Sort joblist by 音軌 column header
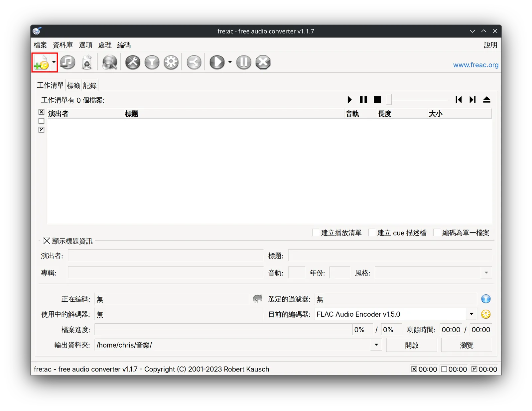The image size is (532, 411). [x=361, y=114]
